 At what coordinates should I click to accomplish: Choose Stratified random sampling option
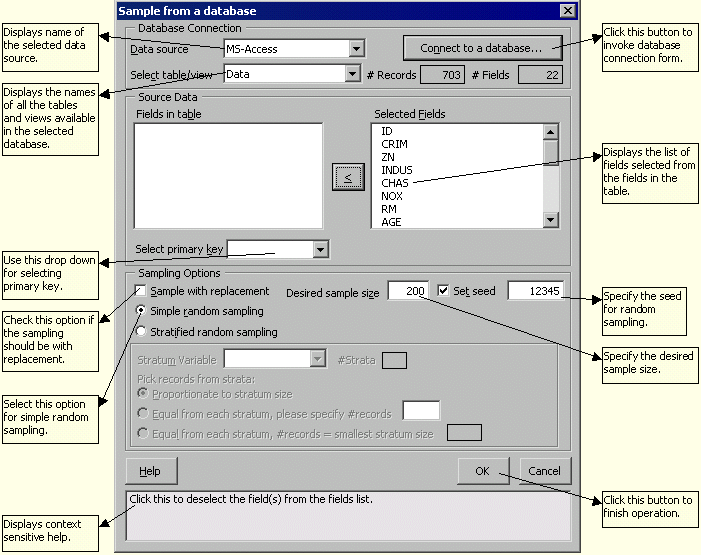point(141,331)
